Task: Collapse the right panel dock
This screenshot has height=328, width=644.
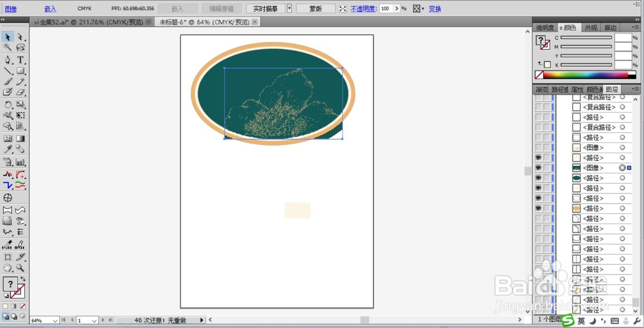Action: point(637,19)
